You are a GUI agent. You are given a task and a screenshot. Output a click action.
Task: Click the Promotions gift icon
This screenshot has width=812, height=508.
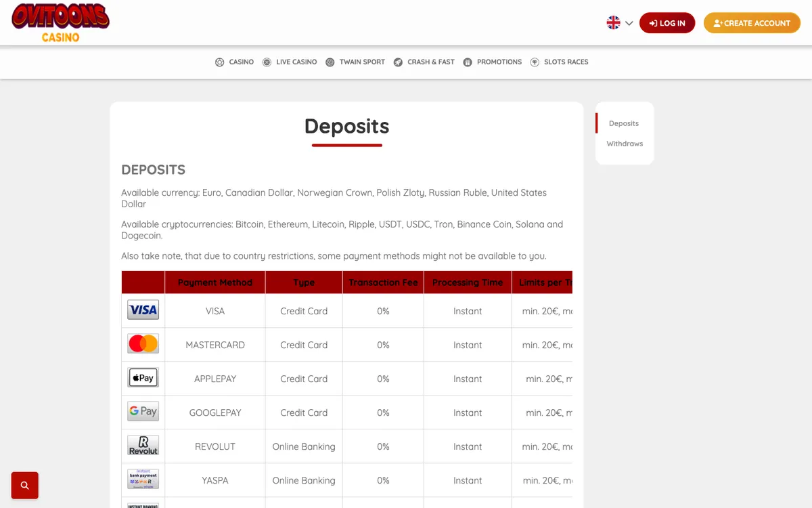click(x=468, y=62)
